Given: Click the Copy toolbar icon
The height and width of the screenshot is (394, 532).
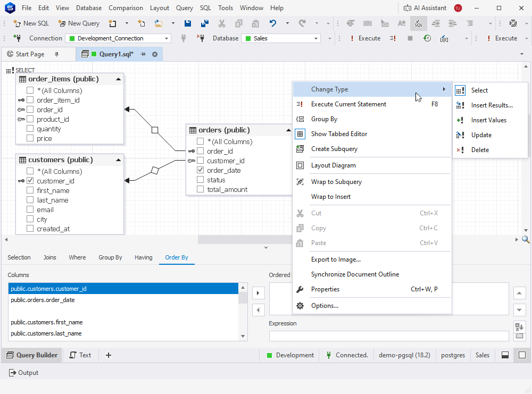Looking at the screenshot, I should [x=239, y=23].
